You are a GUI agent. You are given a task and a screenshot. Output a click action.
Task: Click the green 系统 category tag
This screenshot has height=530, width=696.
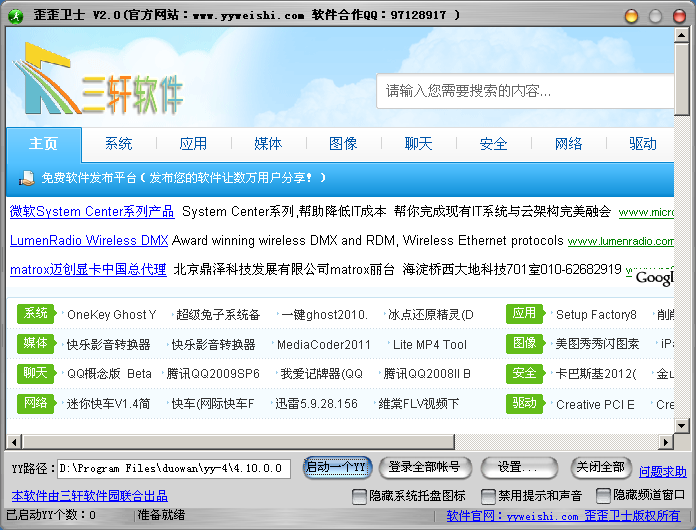(x=36, y=313)
